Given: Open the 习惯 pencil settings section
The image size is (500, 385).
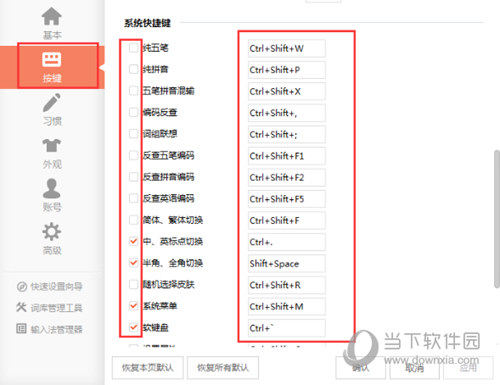Looking at the screenshot, I should [52, 109].
